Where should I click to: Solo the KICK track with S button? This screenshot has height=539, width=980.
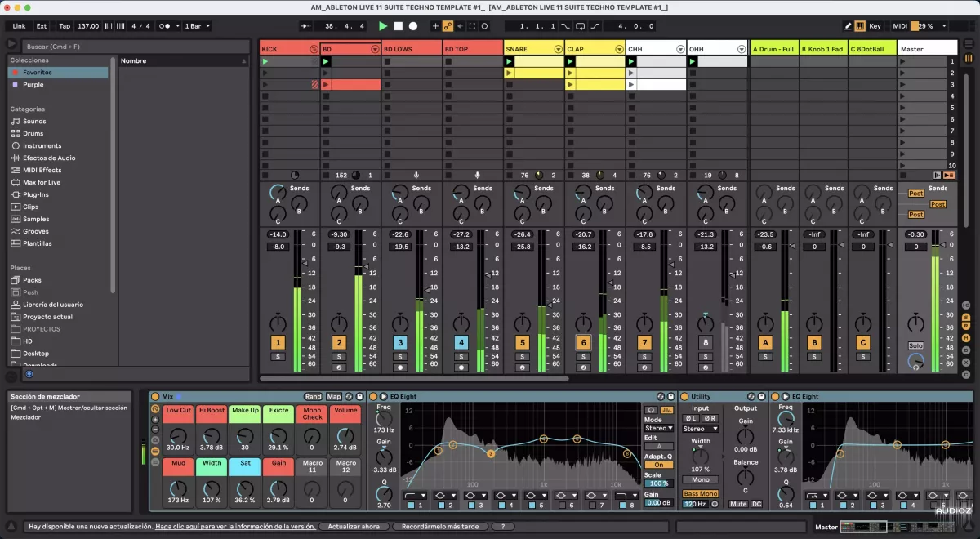[x=278, y=357]
